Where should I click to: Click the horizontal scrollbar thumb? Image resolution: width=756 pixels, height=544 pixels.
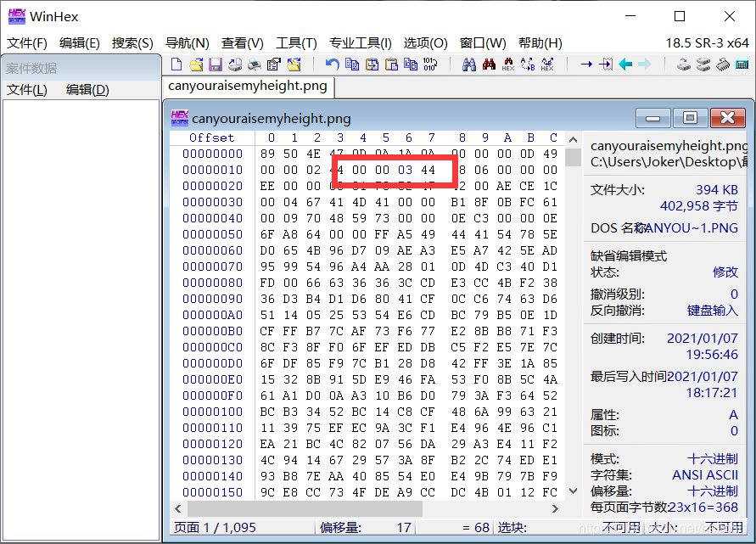(305, 509)
